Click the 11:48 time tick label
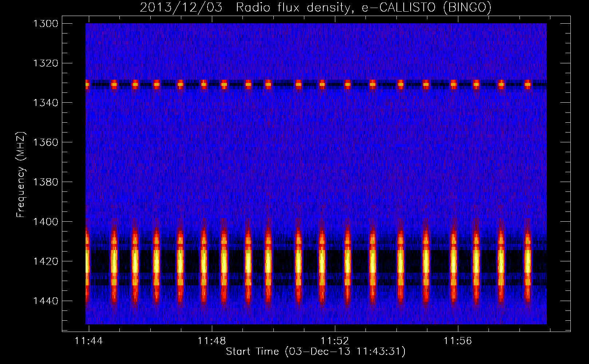Screen dimensions: 589x364 coord(212,341)
